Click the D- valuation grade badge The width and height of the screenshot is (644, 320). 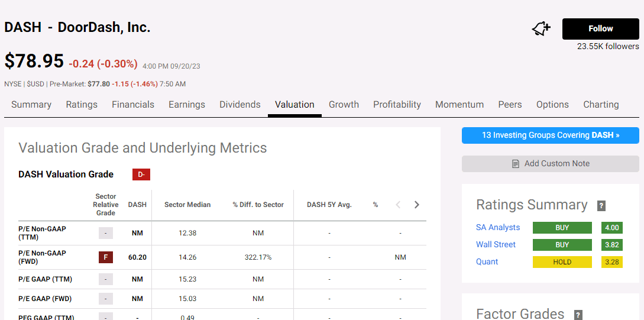(141, 174)
